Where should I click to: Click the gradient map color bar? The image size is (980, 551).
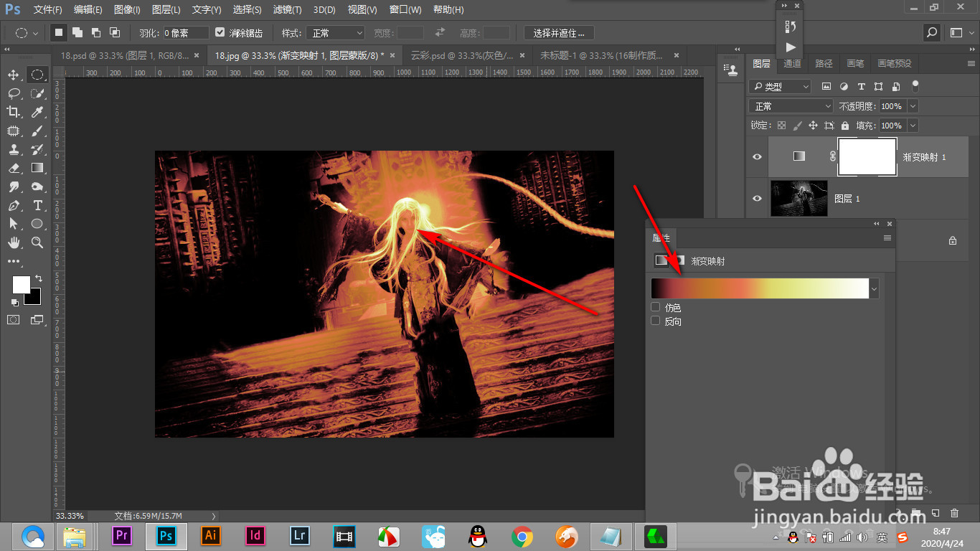coord(760,288)
